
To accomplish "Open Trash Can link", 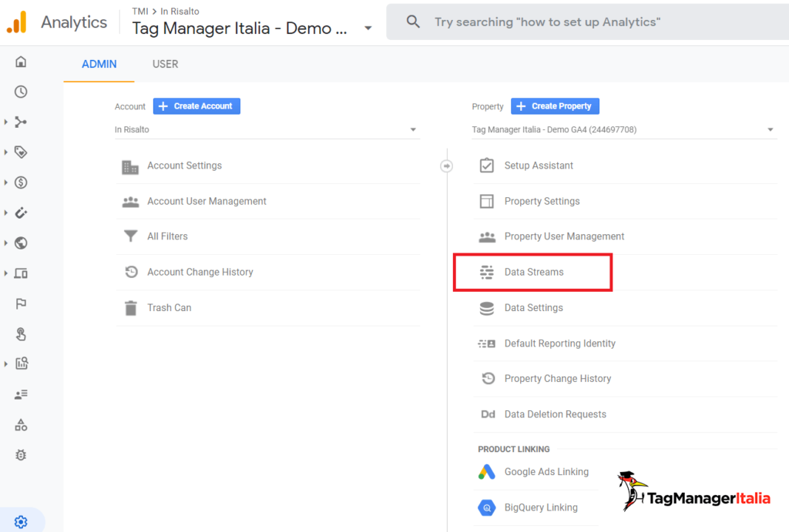I will tap(169, 308).
